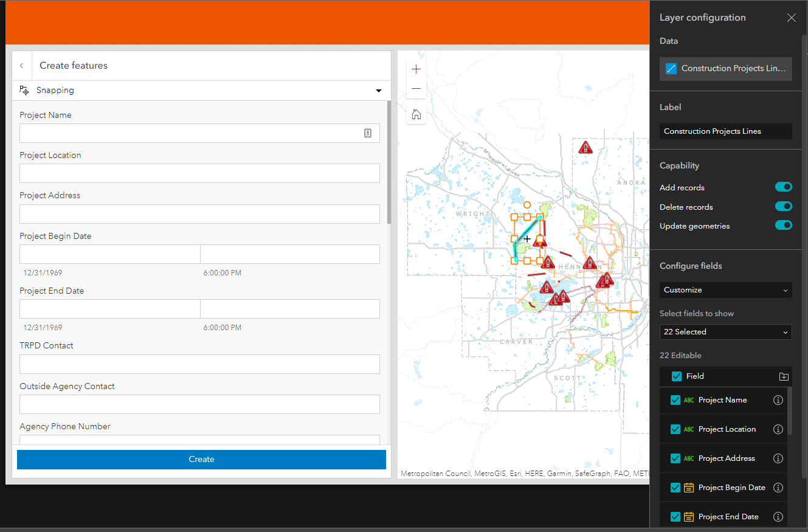
Task: Zoom in on the map
Action: coord(416,69)
